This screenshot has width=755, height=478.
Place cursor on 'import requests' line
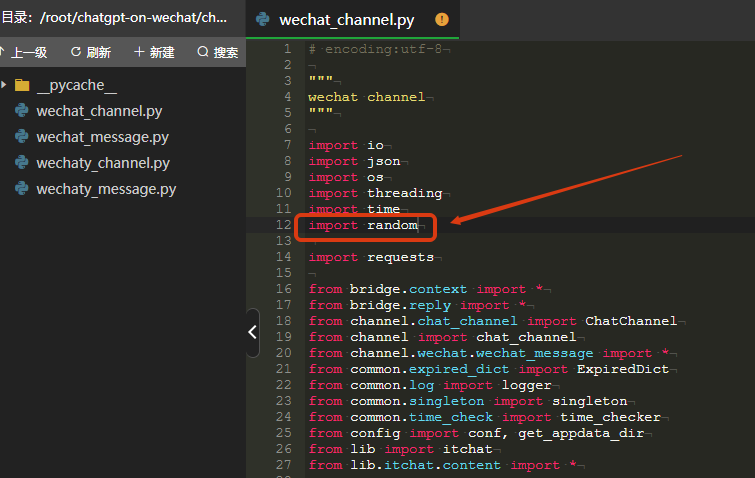371,257
